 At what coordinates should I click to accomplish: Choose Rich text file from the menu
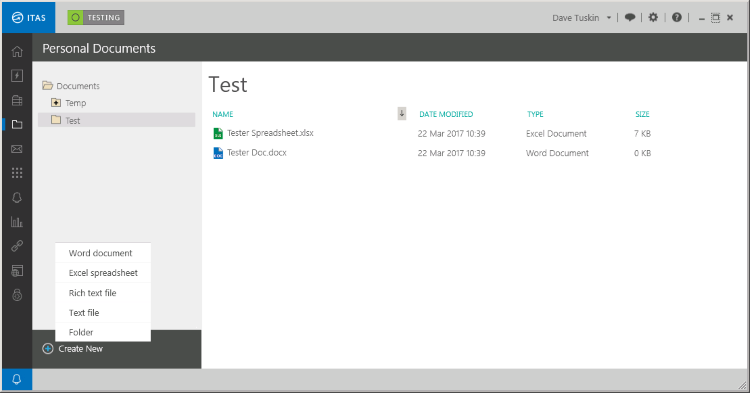click(103, 293)
